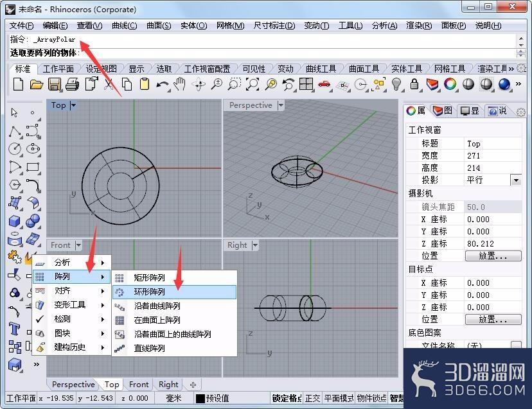Toggle 正交 ortho mode in status bar
This screenshot has height=409, width=532.
click(x=312, y=398)
